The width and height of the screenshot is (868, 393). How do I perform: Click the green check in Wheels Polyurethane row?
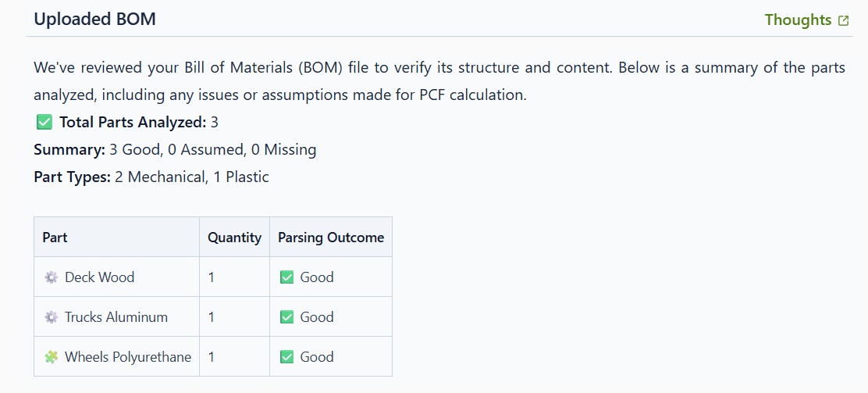pyautogui.click(x=286, y=357)
